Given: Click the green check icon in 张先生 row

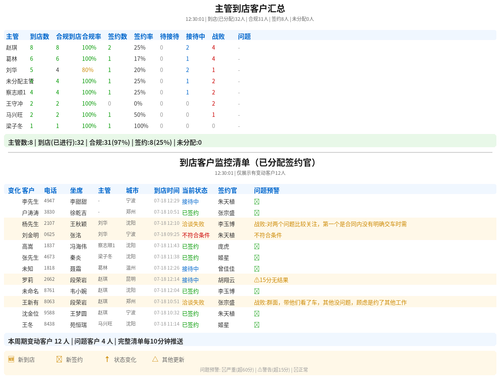Looking at the screenshot, I should (256, 258).
